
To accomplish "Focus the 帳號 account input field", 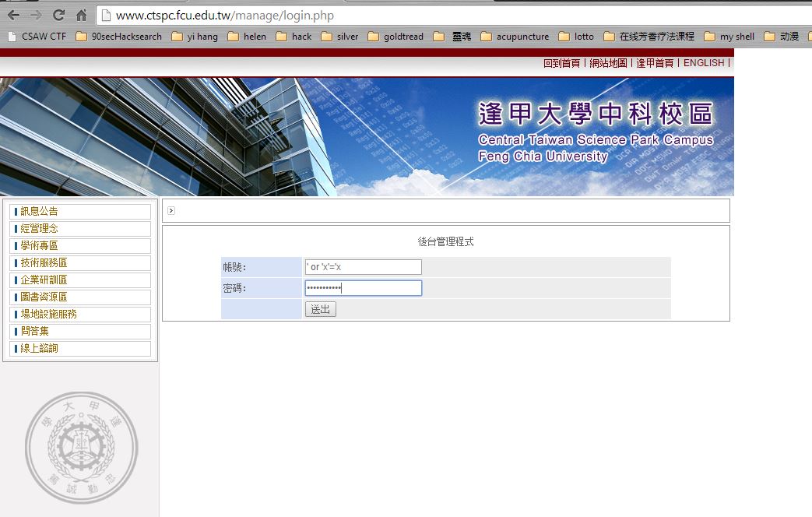I will [x=364, y=267].
